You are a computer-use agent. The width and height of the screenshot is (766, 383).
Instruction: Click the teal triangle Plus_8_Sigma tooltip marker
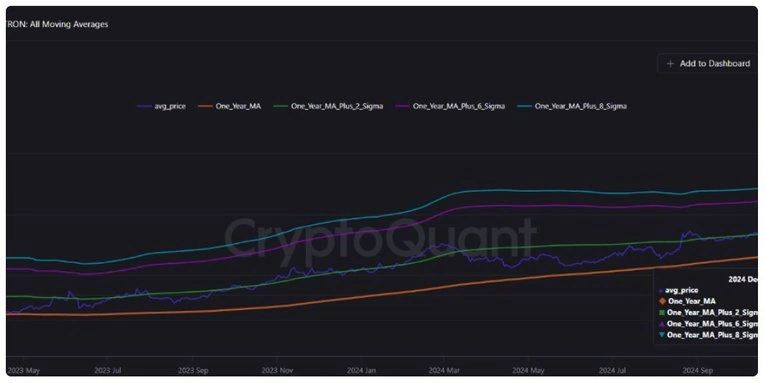pos(662,335)
